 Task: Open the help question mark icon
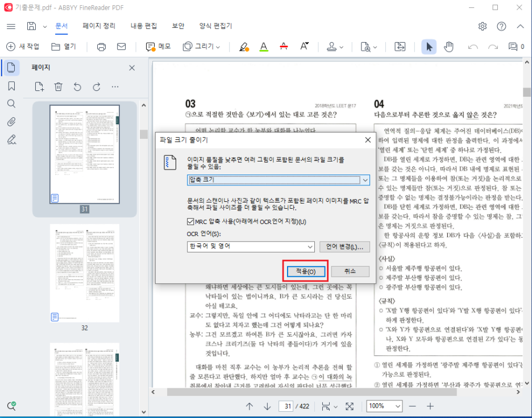click(x=501, y=26)
